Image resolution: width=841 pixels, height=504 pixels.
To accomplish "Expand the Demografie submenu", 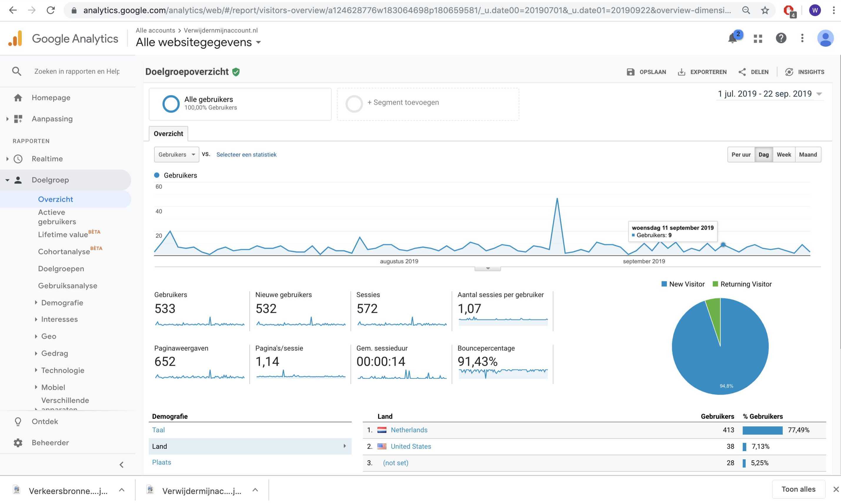I will click(36, 303).
